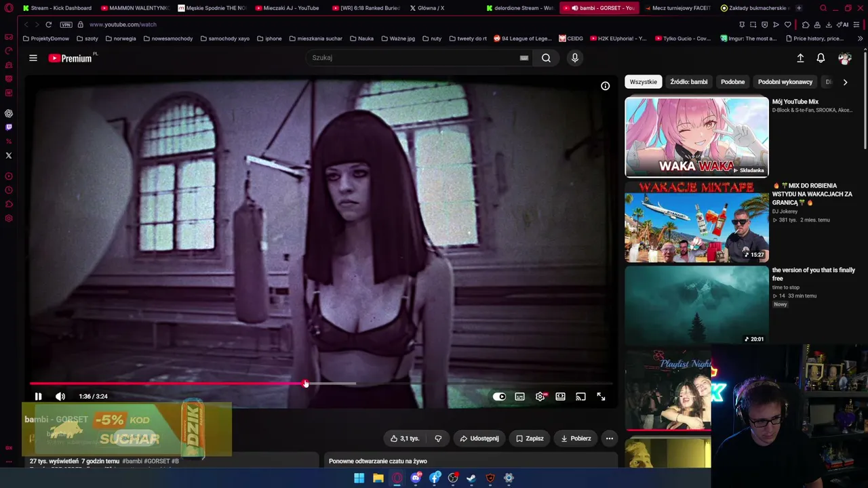Open Discord from the taskbar
This screenshot has height=488, width=868.
click(416, 478)
